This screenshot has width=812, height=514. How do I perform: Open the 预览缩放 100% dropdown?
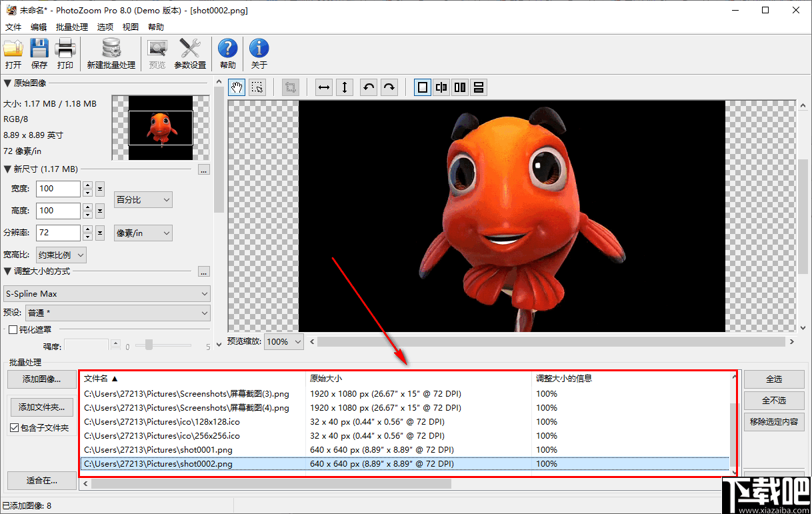coord(284,341)
